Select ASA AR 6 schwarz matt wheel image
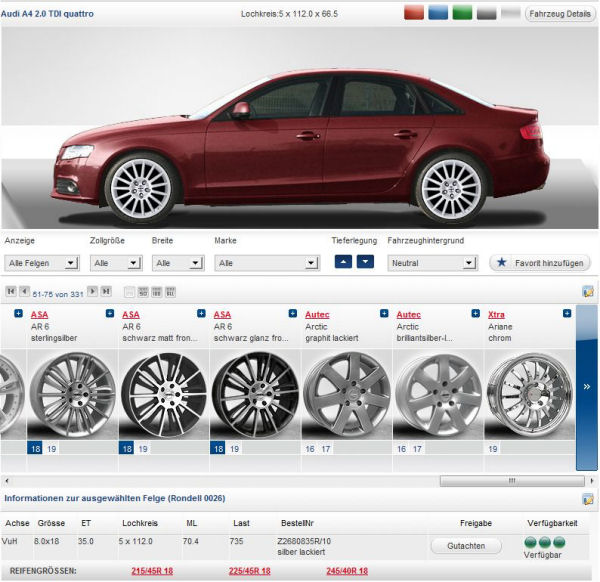 (164, 395)
